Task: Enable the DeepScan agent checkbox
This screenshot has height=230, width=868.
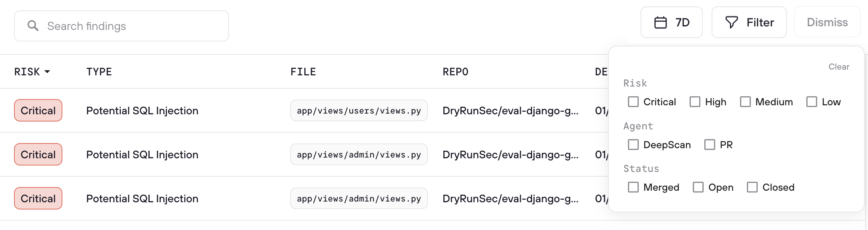Action: click(633, 145)
